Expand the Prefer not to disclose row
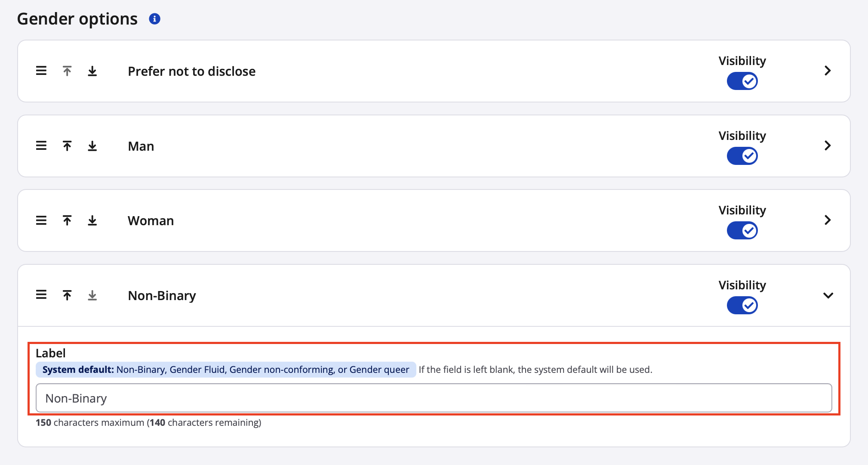 pos(828,71)
